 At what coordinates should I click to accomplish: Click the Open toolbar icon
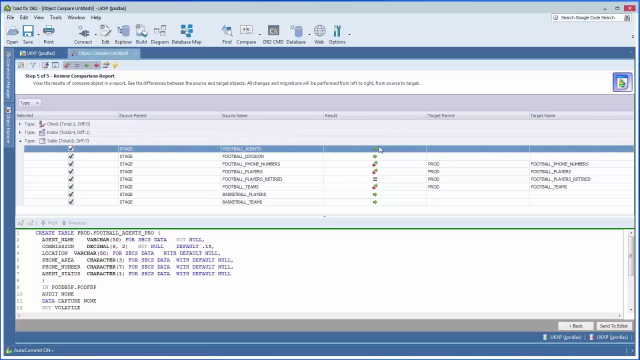(x=12, y=34)
